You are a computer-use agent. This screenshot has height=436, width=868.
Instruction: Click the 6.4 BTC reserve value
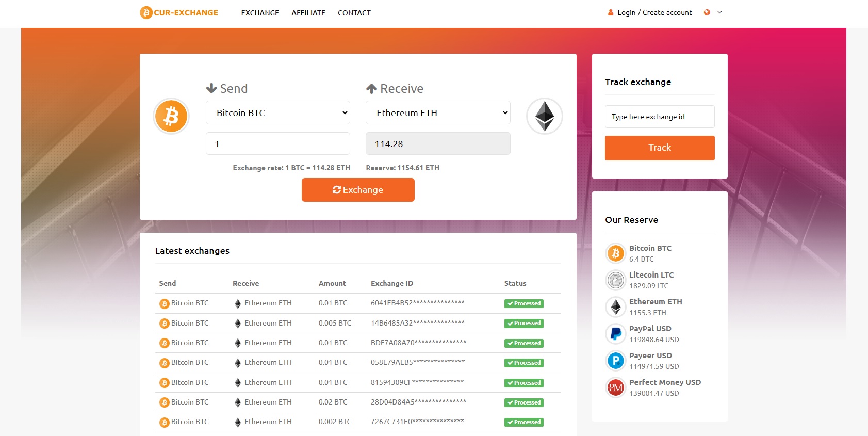pyautogui.click(x=641, y=259)
